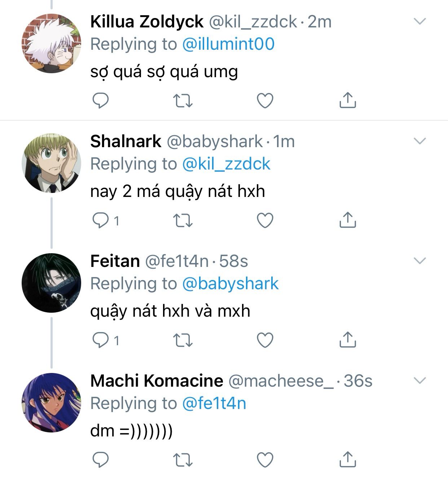This screenshot has height=479, width=448.
Task: Open the @illumint00 mention link
Action: (228, 44)
